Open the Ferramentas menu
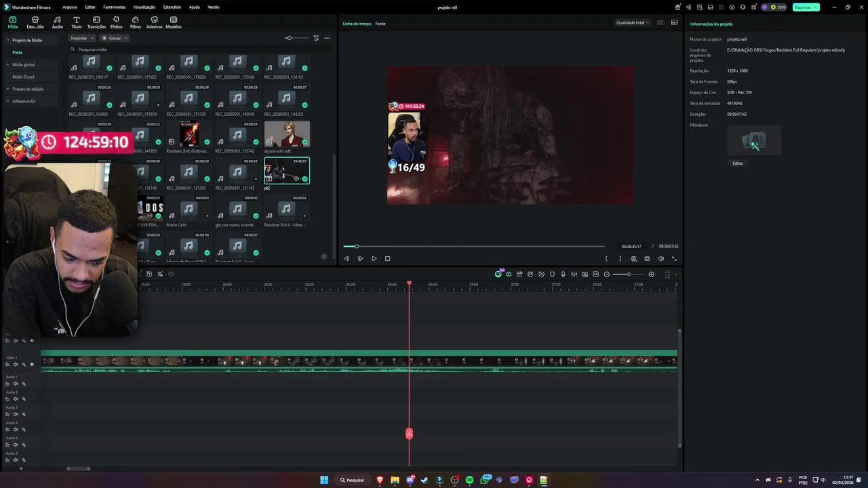Viewport: 868px width, 488px height. coord(114,7)
